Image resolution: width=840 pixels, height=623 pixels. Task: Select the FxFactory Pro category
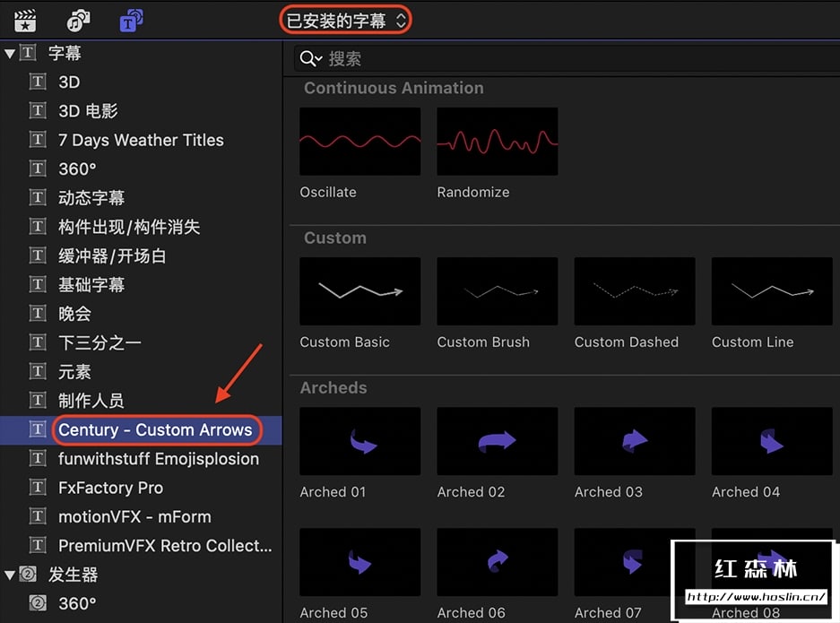[141, 488]
